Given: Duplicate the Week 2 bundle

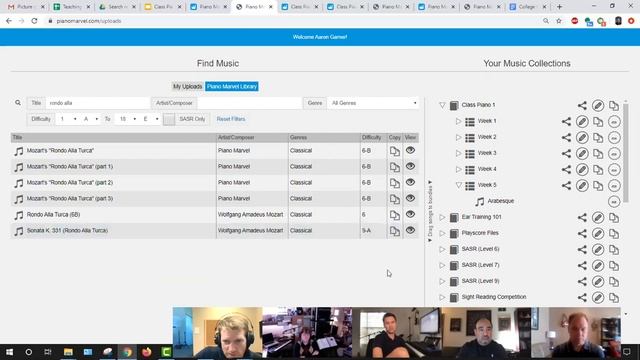Looking at the screenshot, I should coord(598,138).
